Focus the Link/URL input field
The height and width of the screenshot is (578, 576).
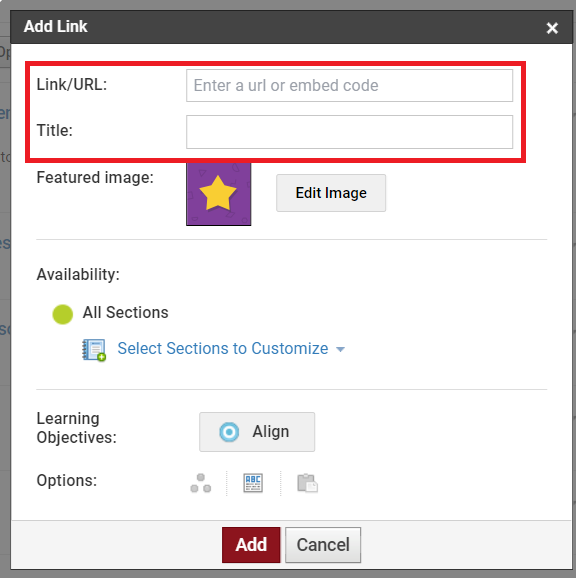(x=349, y=86)
